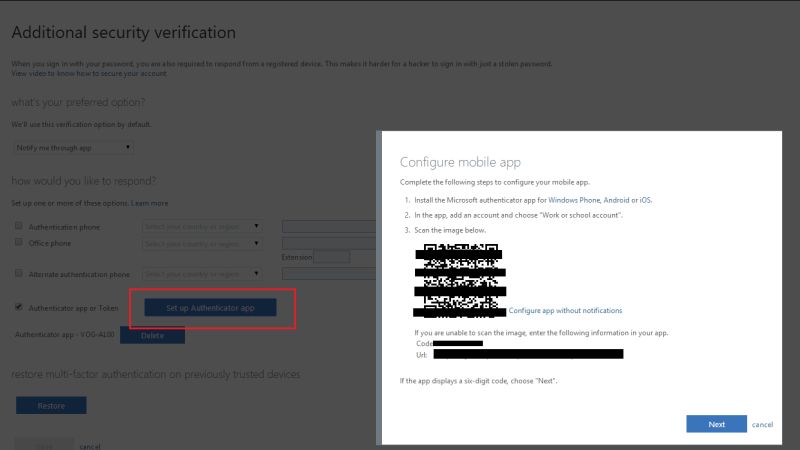Click the QR code image in dialog
This screenshot has width=800, height=450.
tap(461, 281)
